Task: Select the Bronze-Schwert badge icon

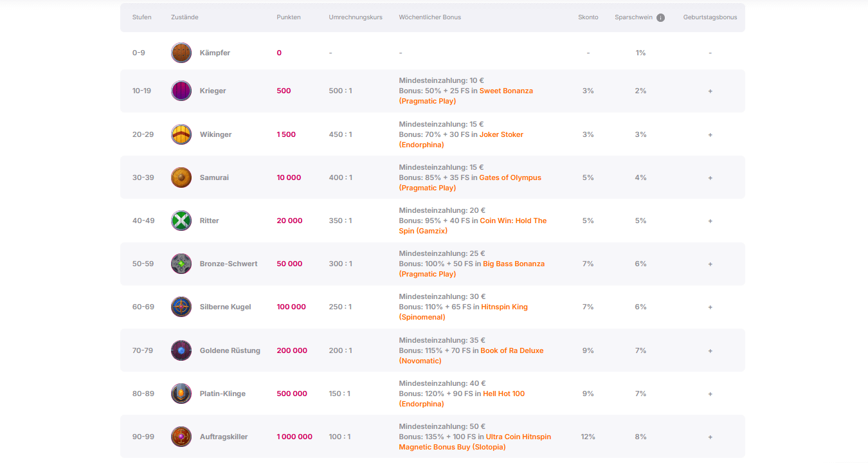Action: [181, 264]
